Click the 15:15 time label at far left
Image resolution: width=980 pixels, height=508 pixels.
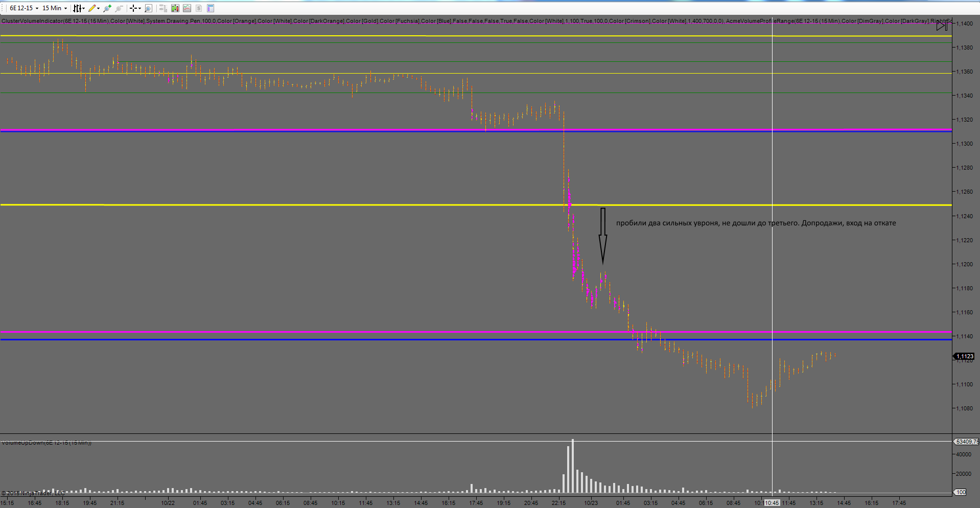[x=7, y=503]
